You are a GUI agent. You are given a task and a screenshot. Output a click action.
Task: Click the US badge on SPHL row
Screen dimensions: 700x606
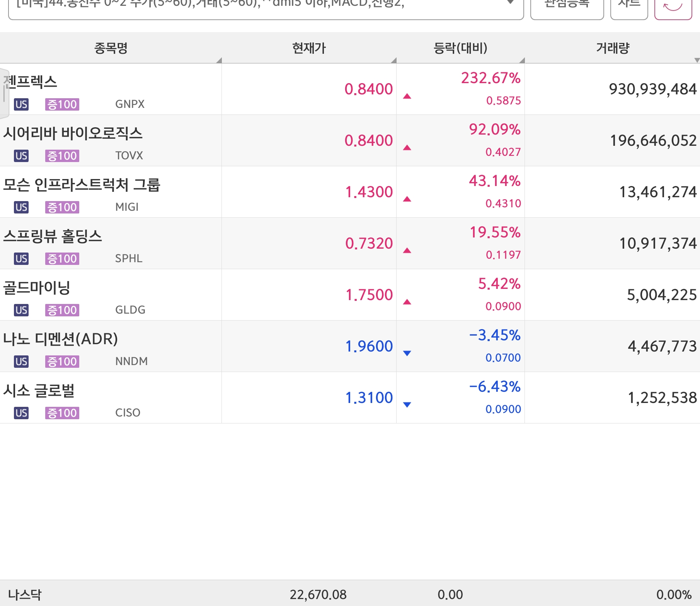pyautogui.click(x=21, y=259)
